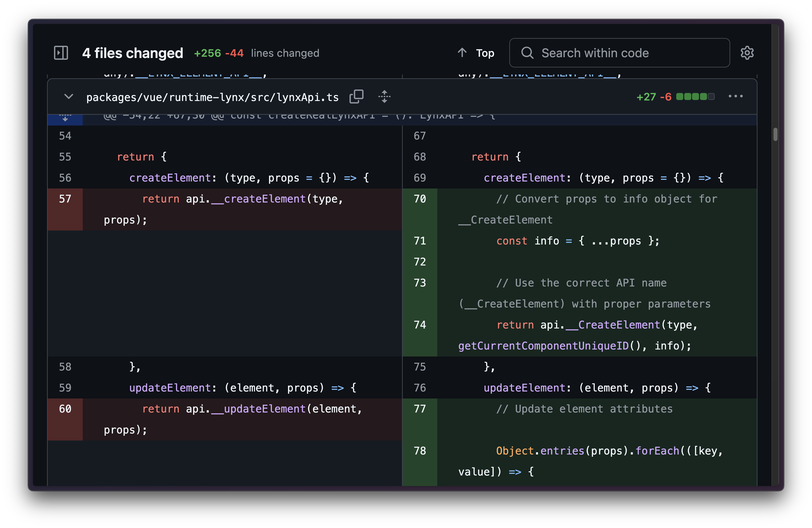
Task: Click the '-44' deletions count
Action: (234, 53)
